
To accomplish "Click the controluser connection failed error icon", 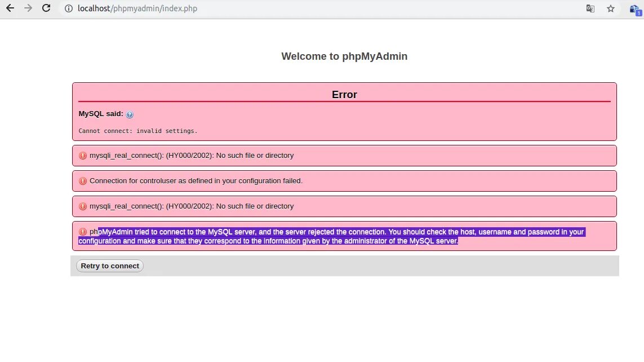I will 83,181.
